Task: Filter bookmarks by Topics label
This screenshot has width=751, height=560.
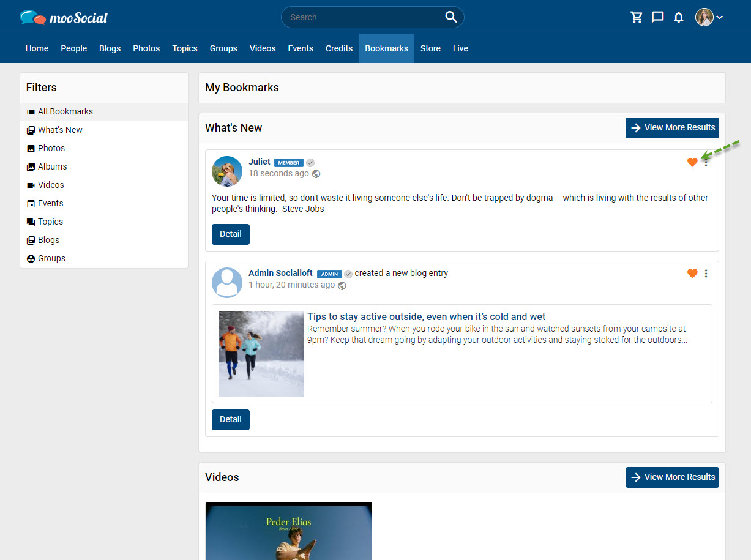Action: (51, 222)
